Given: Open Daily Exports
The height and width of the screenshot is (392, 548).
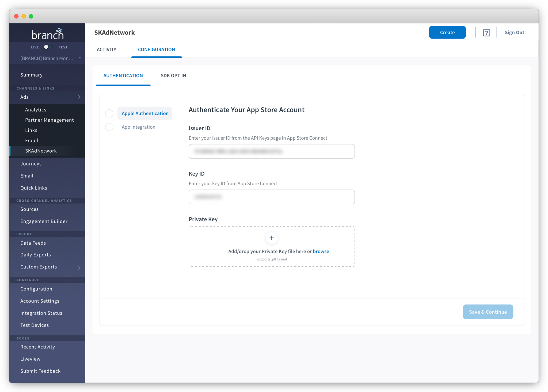Looking at the screenshot, I should tap(36, 255).
